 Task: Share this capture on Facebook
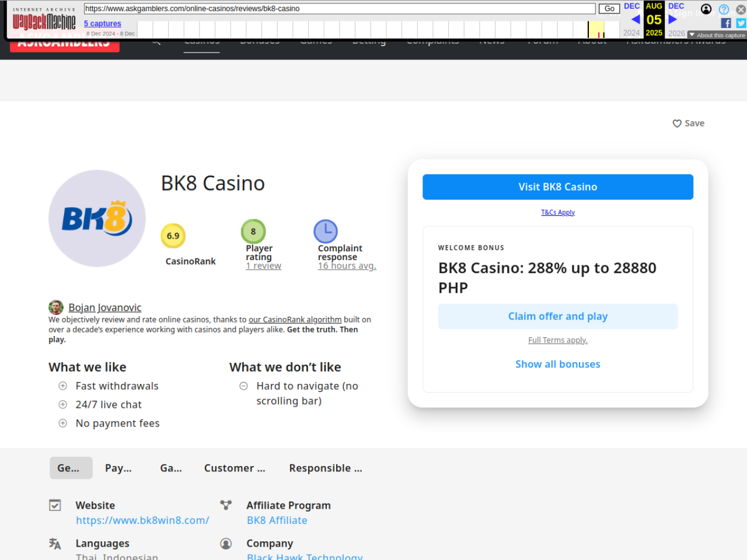coord(726,23)
